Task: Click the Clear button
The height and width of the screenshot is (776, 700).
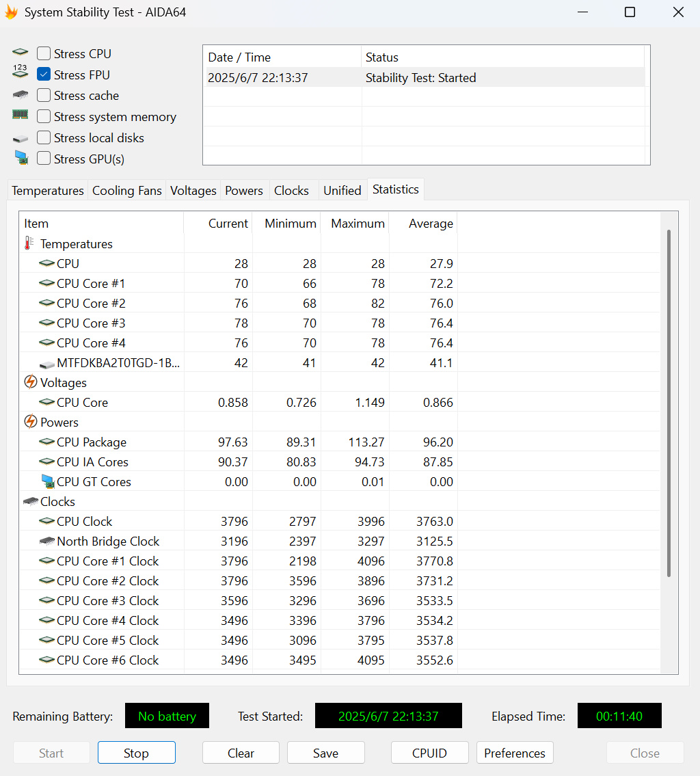Action: [241, 753]
